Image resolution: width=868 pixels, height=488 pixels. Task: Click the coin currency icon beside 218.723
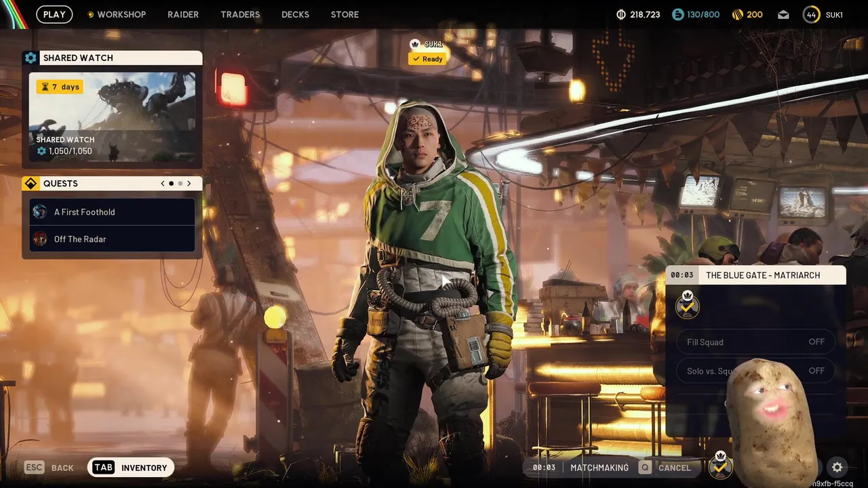point(621,14)
